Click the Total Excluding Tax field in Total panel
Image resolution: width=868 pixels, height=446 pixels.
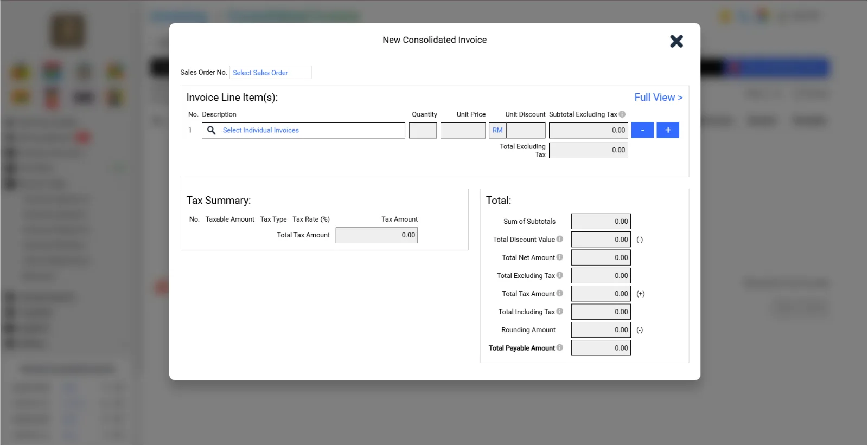(x=601, y=276)
